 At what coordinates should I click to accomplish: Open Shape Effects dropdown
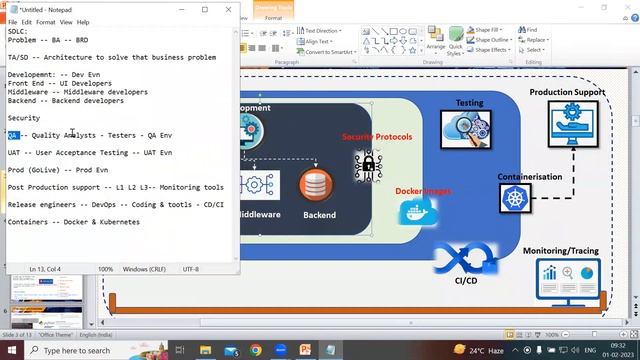pyautogui.click(x=489, y=50)
